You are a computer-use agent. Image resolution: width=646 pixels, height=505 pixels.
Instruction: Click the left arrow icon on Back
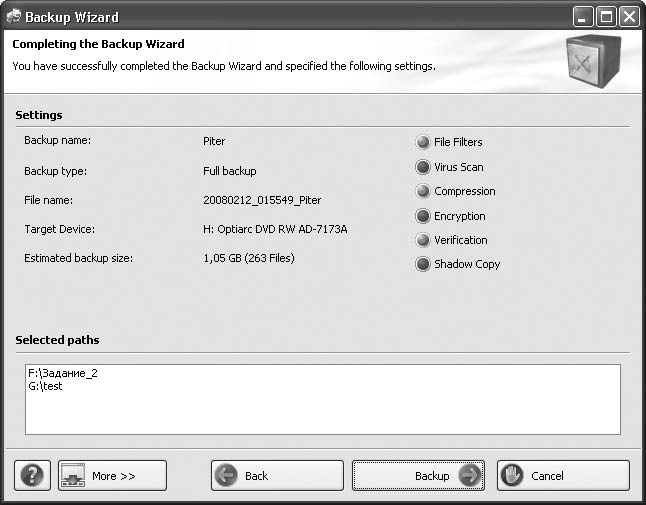click(226, 476)
